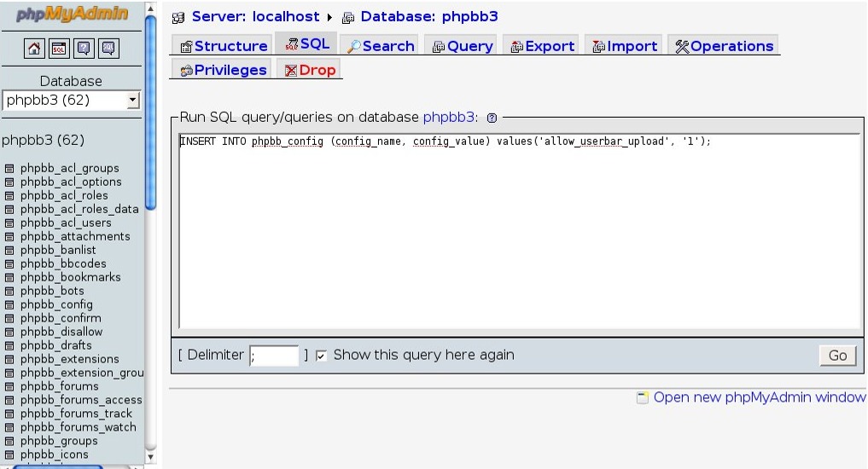Click the sidebar scrollbar up arrow
This screenshot has width=868, height=469.
(x=150, y=9)
